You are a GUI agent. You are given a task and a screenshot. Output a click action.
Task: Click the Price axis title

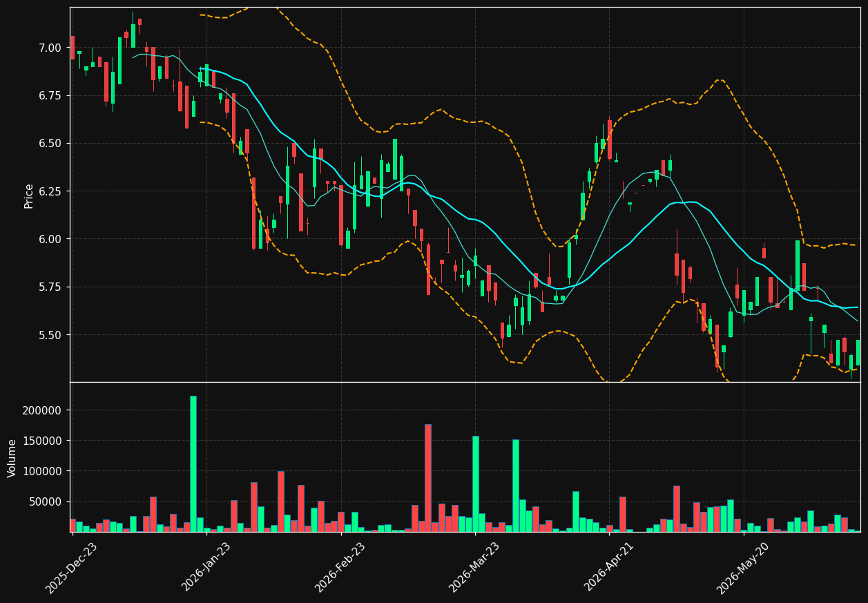coord(29,195)
